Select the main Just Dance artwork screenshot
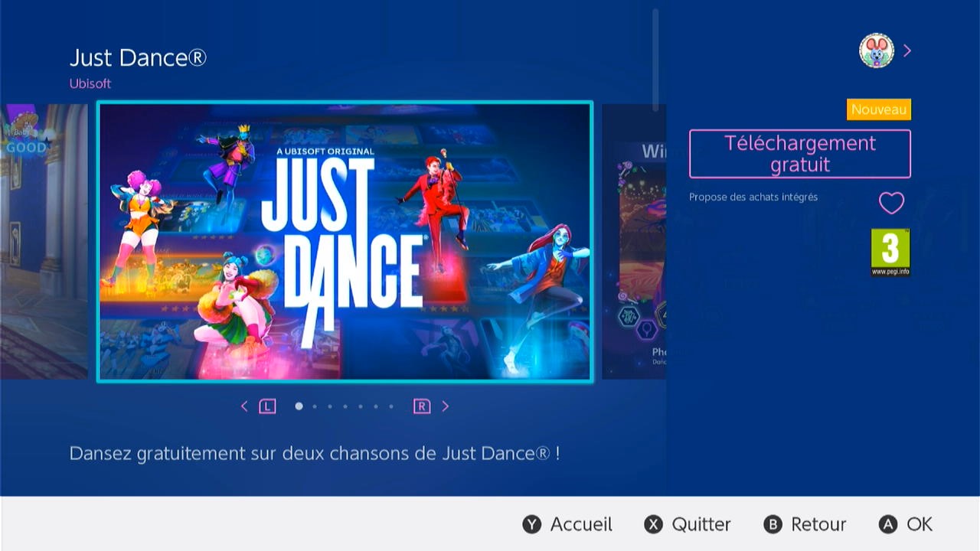 pos(345,242)
